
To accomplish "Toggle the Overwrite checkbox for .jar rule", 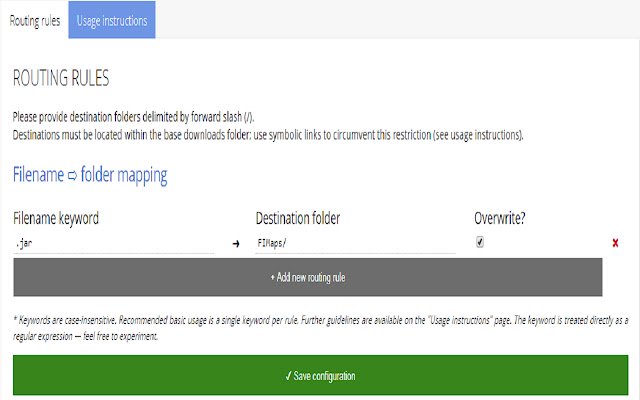I will point(480,242).
